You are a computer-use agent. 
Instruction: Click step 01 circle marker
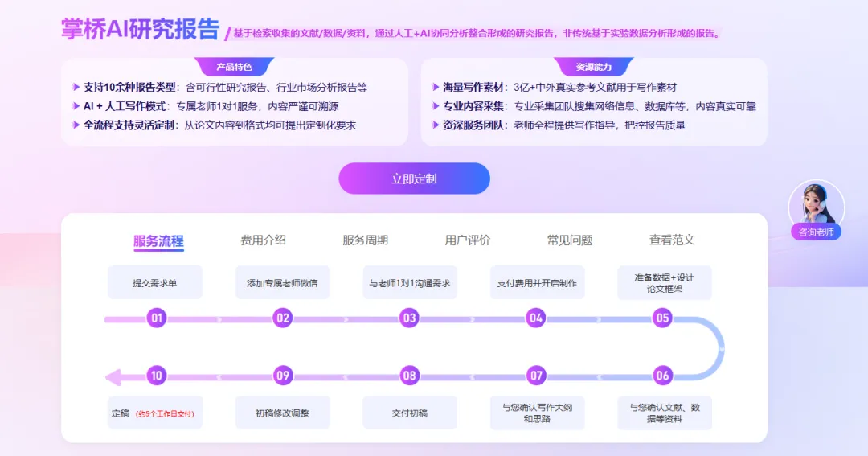coord(157,318)
